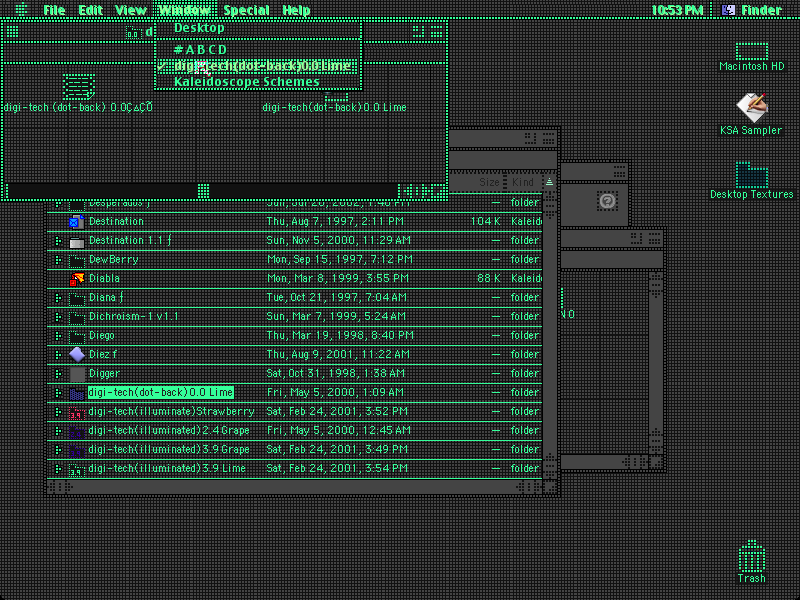Open the Edit menu
800x600 pixels.
[x=90, y=10]
